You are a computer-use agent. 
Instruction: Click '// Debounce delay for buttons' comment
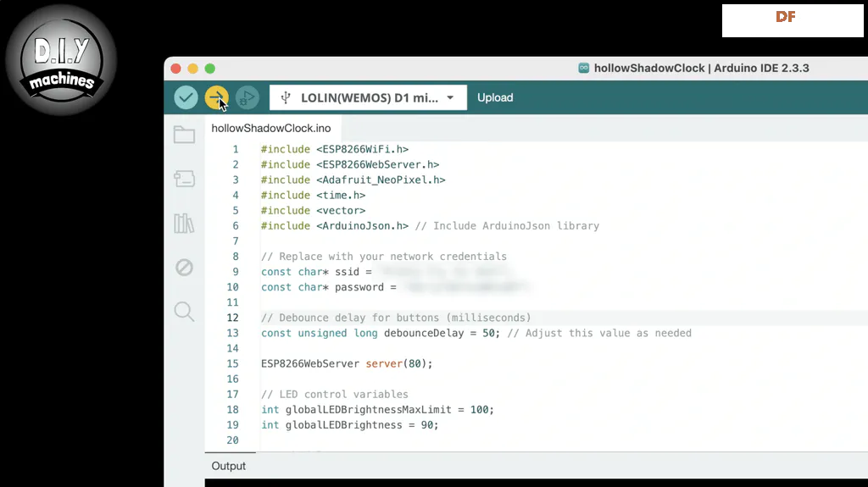pyautogui.click(x=396, y=318)
